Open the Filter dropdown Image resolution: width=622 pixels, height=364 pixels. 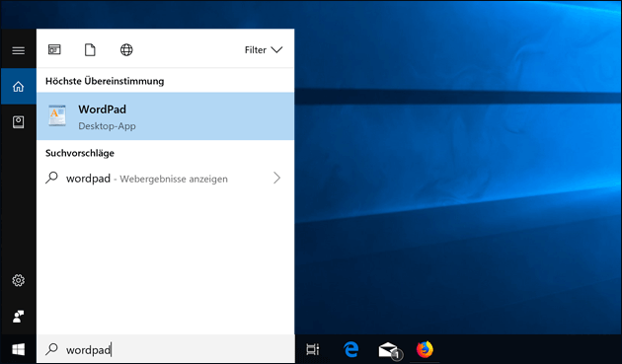[x=264, y=50]
